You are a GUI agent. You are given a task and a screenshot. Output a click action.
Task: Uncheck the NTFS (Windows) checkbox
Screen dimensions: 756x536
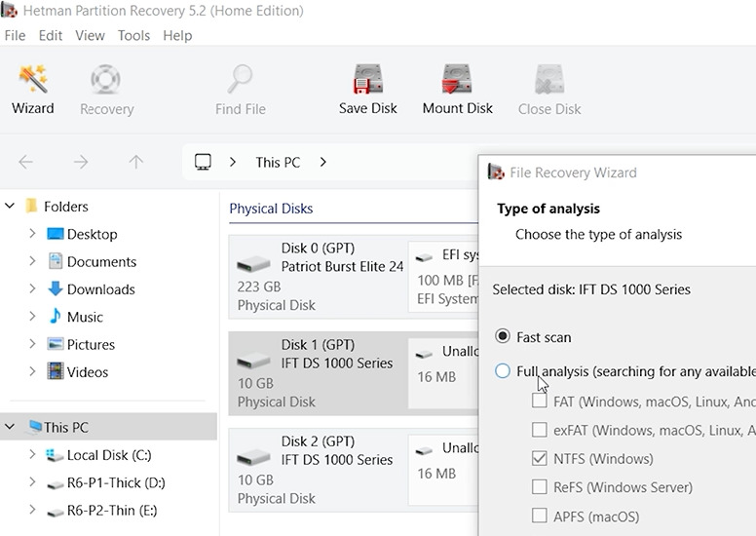(x=539, y=458)
